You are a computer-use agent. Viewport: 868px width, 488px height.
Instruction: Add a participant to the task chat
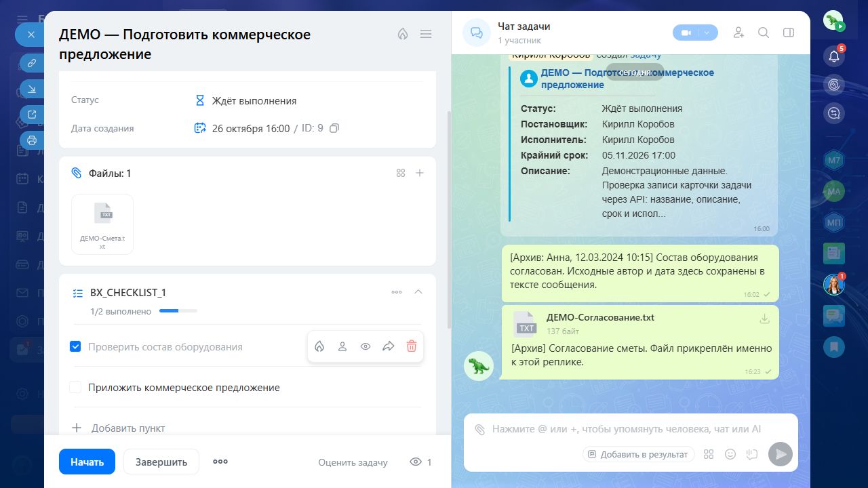point(739,33)
